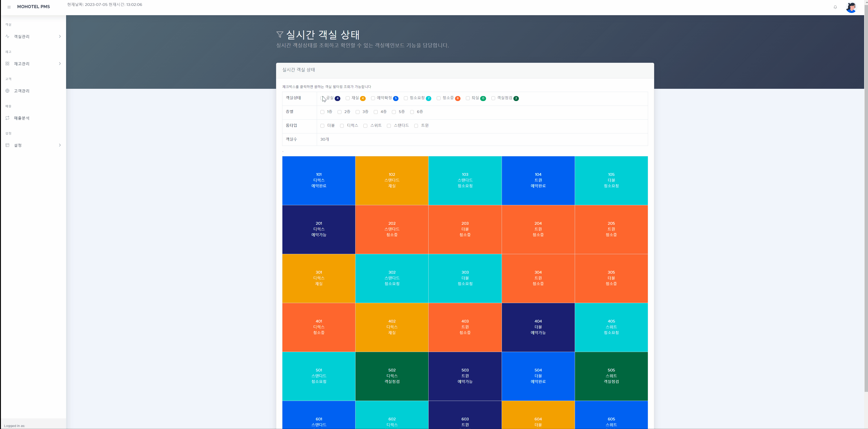Expand 재고관리 submenu chevron
Screen dimensions: 868x429
60,63
